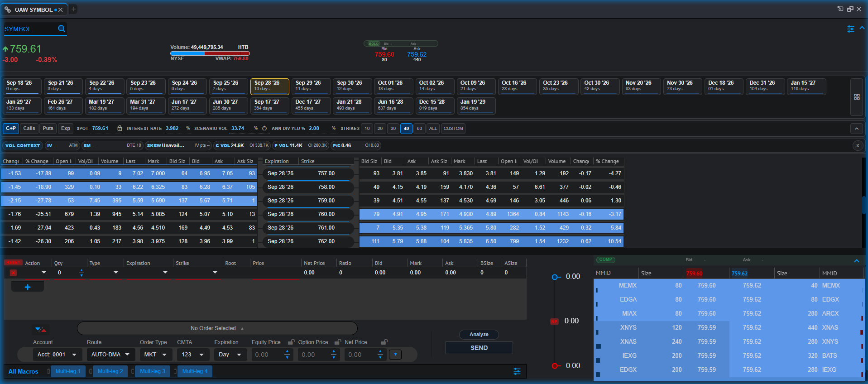Image resolution: width=868 pixels, height=384 pixels.
Task: Select the Oct 16 '26 expiration tab
Action: [517, 86]
